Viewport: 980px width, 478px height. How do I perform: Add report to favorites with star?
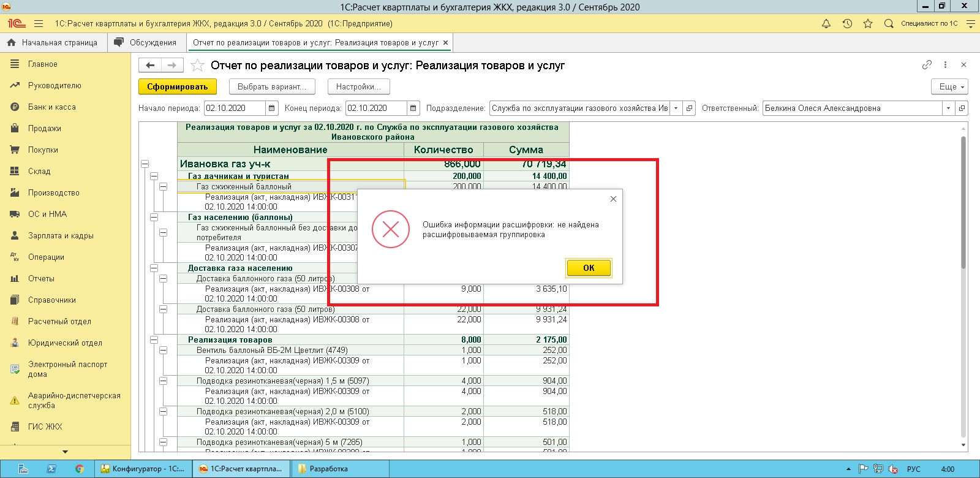click(197, 66)
